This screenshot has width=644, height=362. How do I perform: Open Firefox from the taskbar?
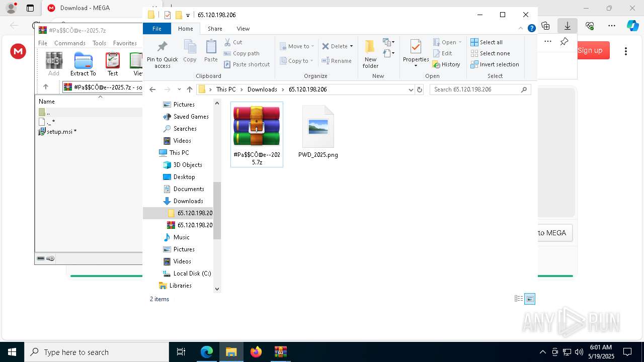coord(256,352)
